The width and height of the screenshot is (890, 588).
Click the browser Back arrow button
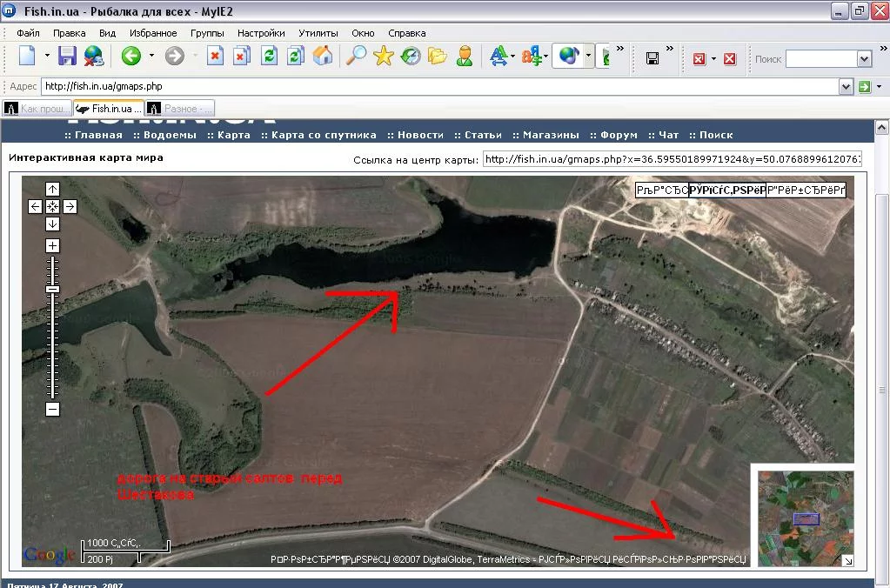pos(131,57)
